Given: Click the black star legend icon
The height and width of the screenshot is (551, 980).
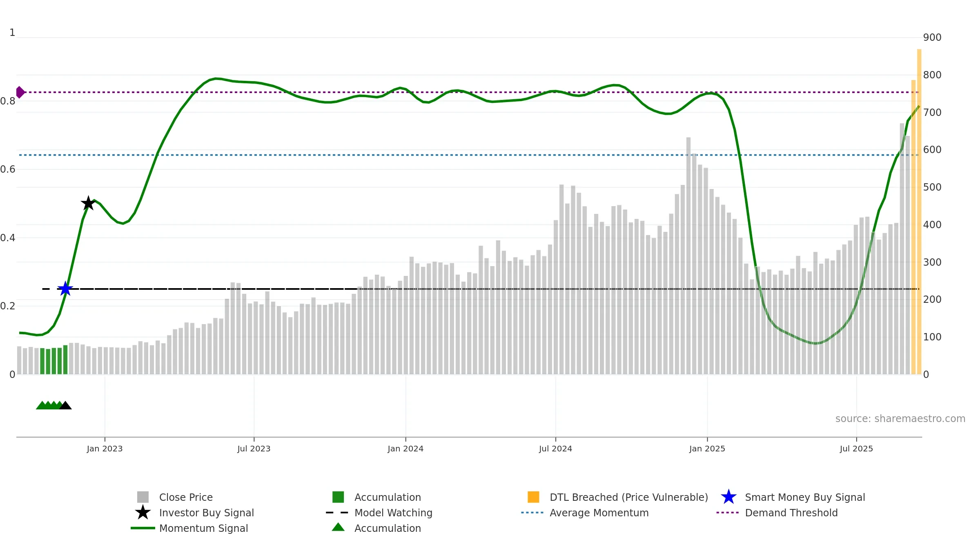Looking at the screenshot, I should point(143,513).
